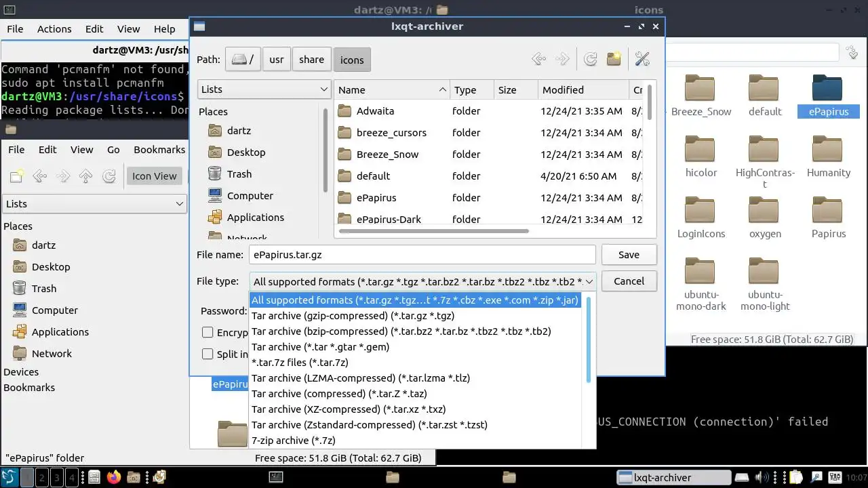Screen dimensions: 868x488
Task: Sort by the Type column header
Action: (x=471, y=89)
